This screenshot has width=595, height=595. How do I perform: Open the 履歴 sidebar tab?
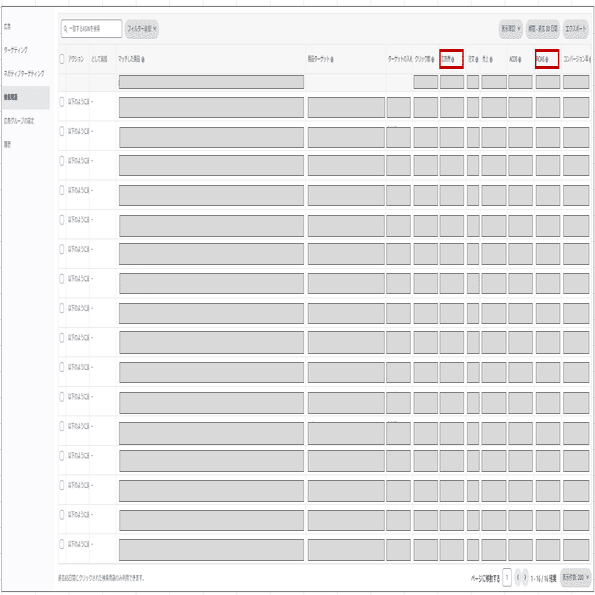[x=7, y=144]
